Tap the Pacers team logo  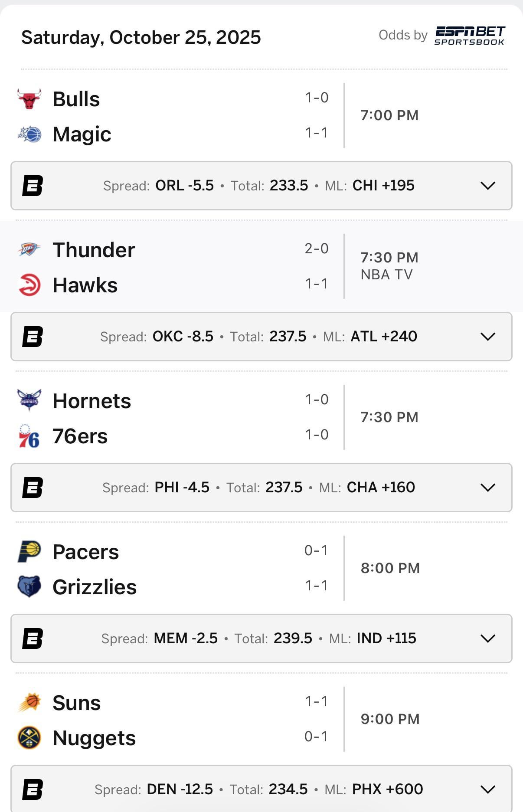tap(29, 551)
